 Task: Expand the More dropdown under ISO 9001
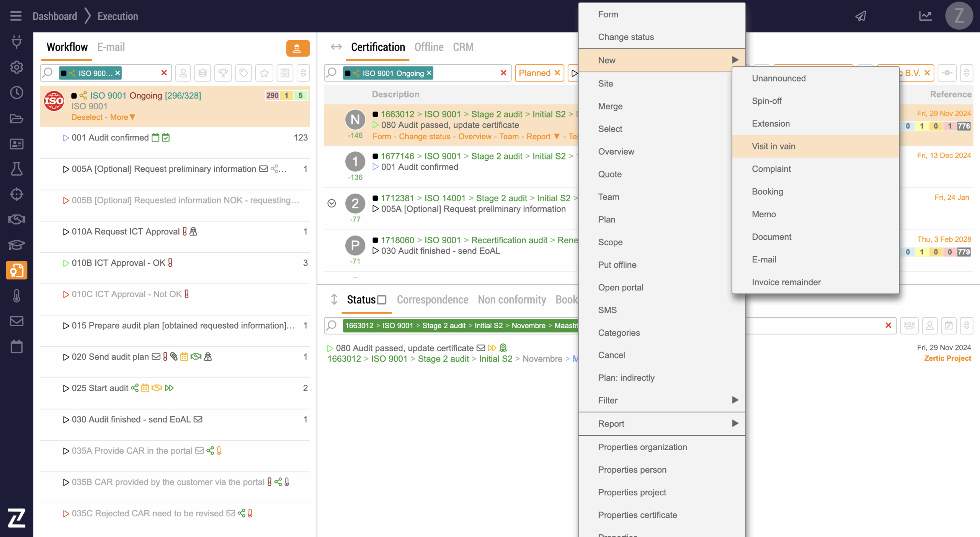(x=122, y=117)
